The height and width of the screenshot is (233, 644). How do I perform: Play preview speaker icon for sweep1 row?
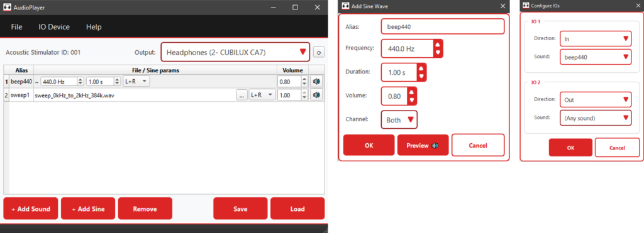point(316,95)
